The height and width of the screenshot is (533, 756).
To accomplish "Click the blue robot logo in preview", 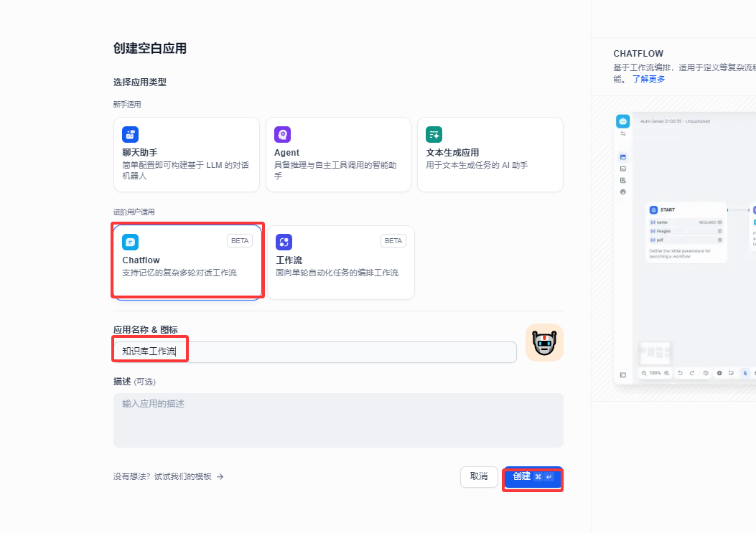I will coord(622,121).
